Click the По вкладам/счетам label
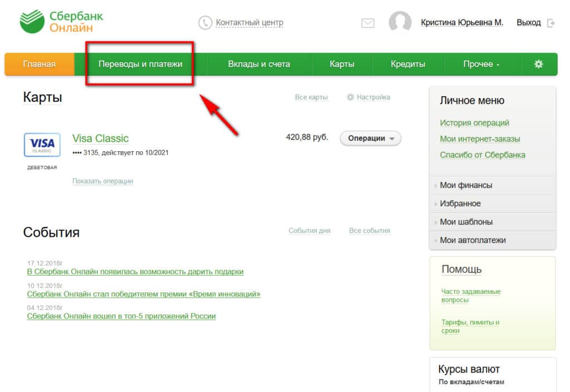570x392 pixels. tap(471, 382)
